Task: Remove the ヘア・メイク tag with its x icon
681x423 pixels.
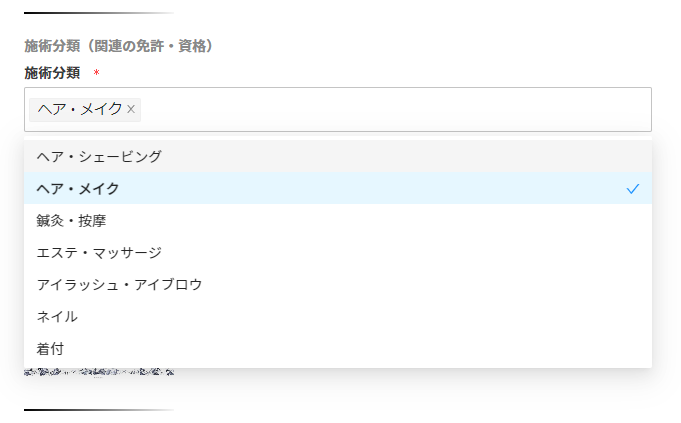Action: pos(131,109)
